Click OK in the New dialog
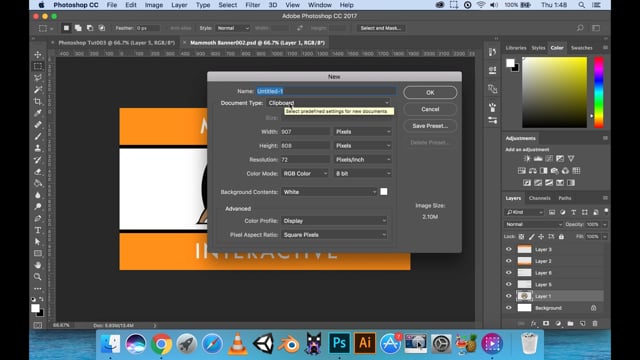This screenshot has height=360, width=640. [x=430, y=93]
